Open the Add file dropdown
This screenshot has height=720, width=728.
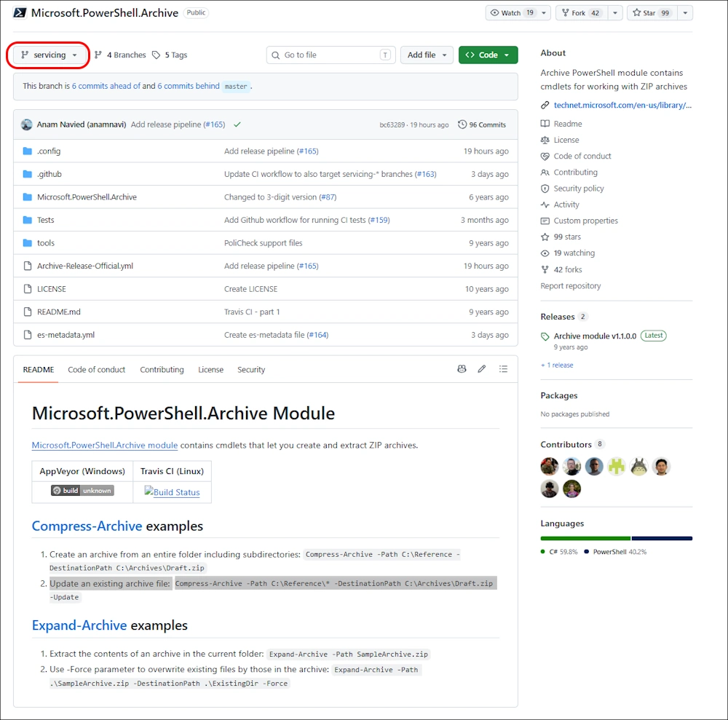(427, 55)
